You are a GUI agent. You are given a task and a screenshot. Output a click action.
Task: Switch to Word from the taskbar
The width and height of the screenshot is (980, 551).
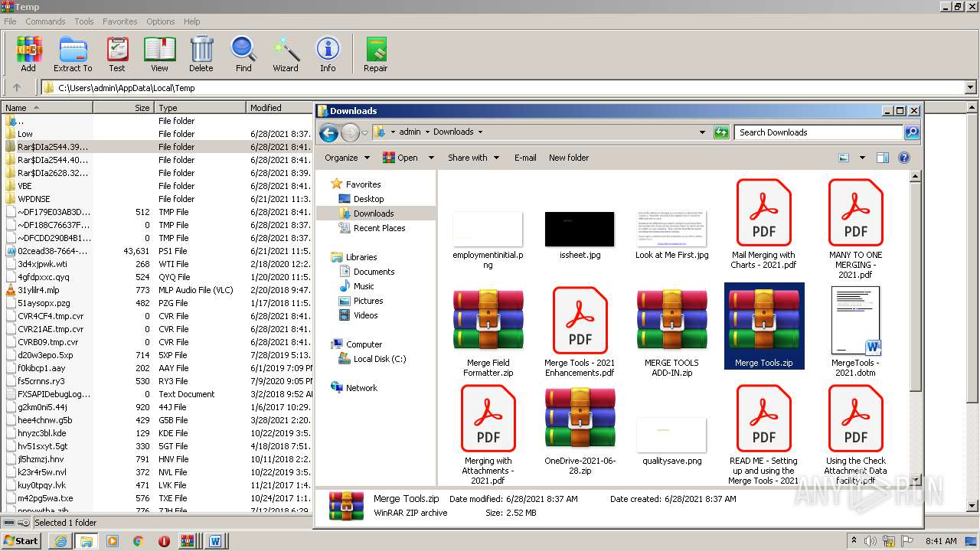215,541
